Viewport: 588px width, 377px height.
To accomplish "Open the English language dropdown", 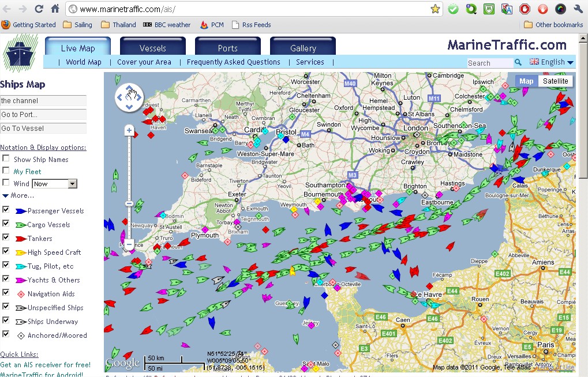I will tap(551, 62).
